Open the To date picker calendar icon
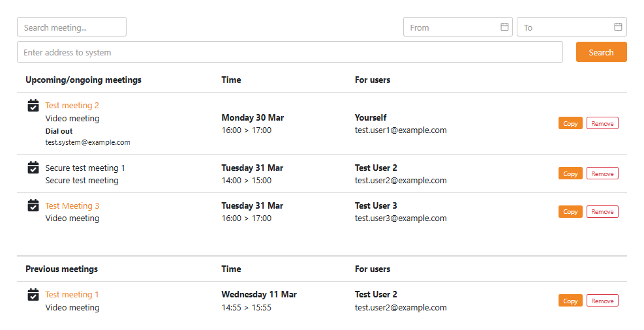 (x=618, y=27)
